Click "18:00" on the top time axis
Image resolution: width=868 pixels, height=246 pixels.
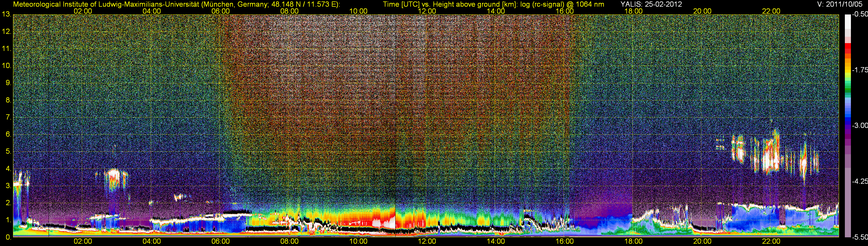coord(633,11)
